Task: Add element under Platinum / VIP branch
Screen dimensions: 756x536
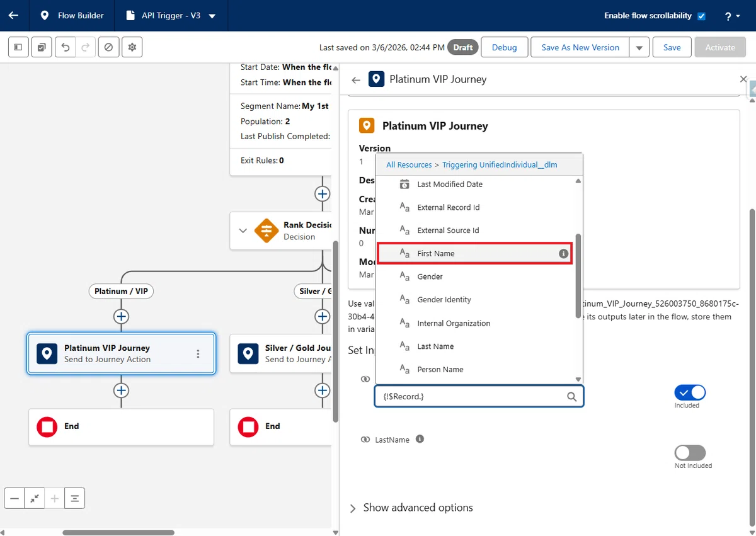Action: point(121,316)
